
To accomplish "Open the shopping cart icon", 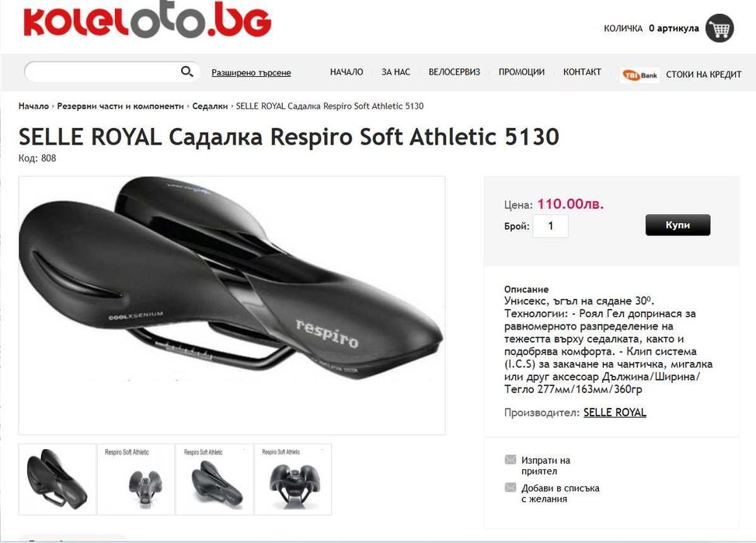I will pyautogui.click(x=719, y=29).
